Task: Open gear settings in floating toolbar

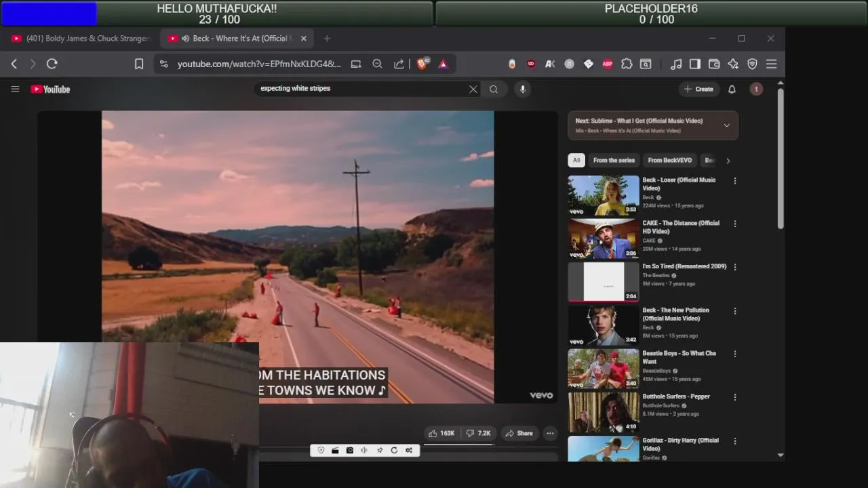Action: (409, 450)
